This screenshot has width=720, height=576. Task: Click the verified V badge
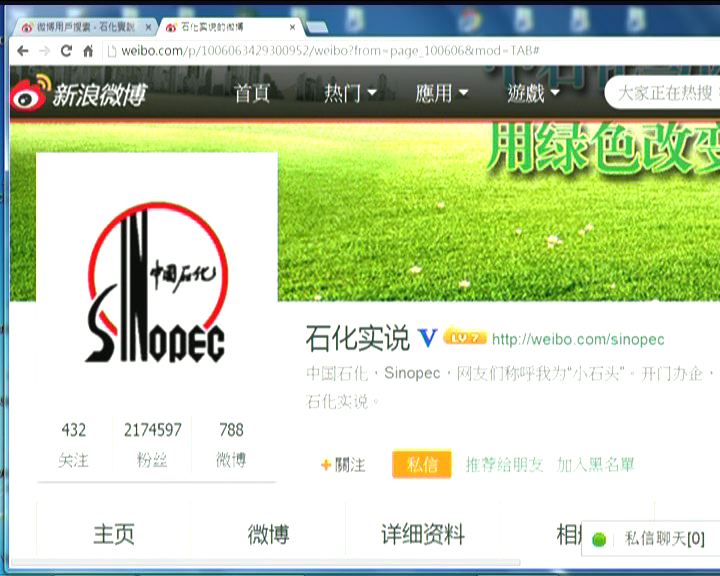point(427,338)
